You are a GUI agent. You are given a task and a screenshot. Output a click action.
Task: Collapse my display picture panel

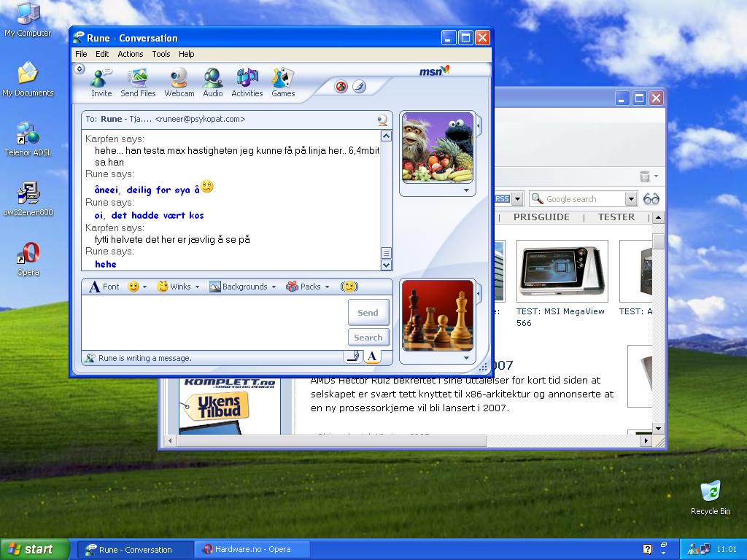coord(479,293)
